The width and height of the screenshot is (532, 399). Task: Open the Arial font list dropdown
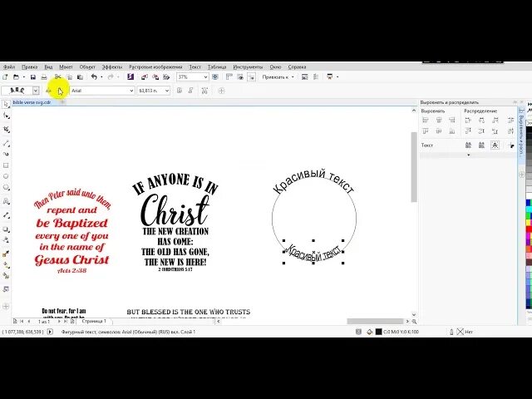point(131,91)
